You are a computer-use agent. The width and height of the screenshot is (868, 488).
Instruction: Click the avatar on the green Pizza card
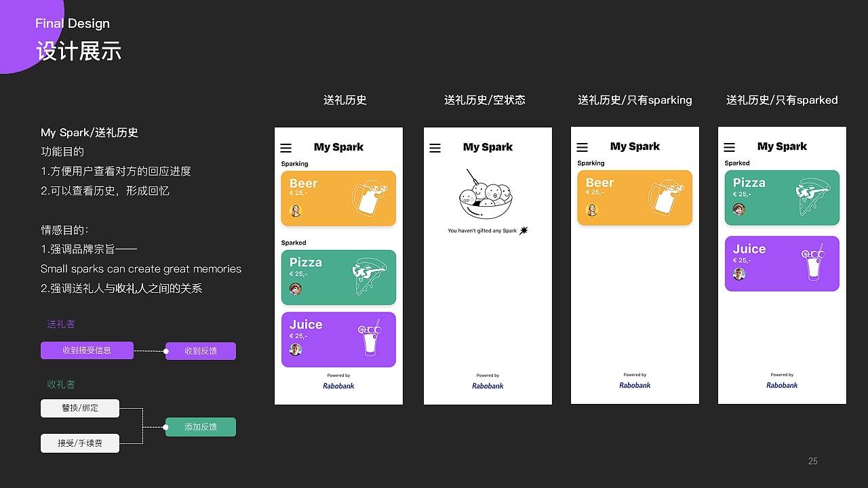click(x=296, y=289)
